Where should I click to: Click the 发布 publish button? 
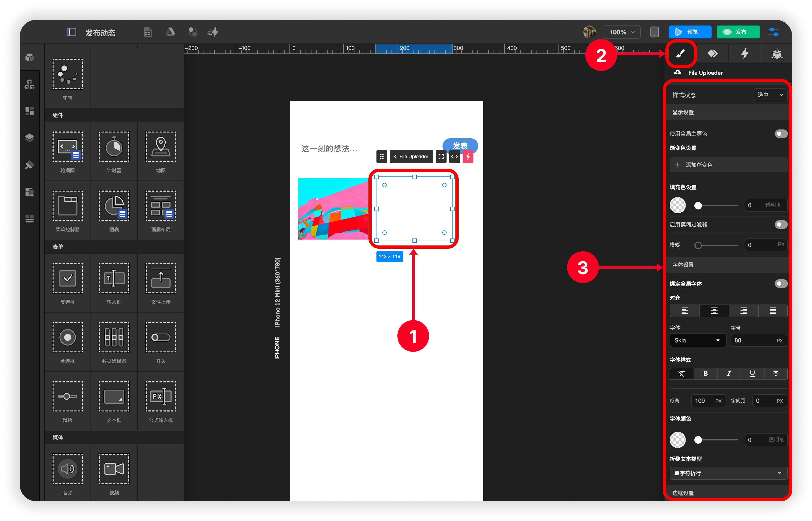pyautogui.click(x=738, y=32)
